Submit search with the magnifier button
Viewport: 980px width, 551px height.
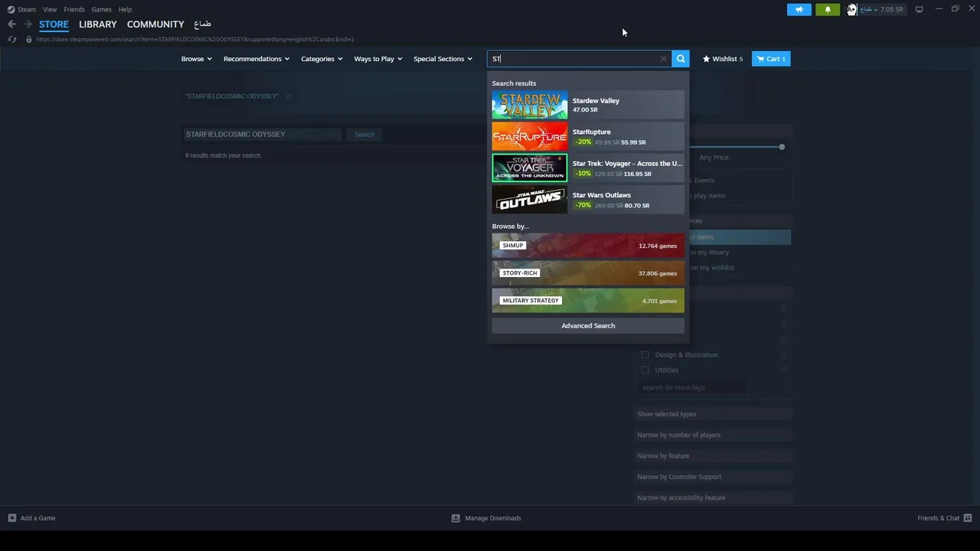pyautogui.click(x=681, y=59)
